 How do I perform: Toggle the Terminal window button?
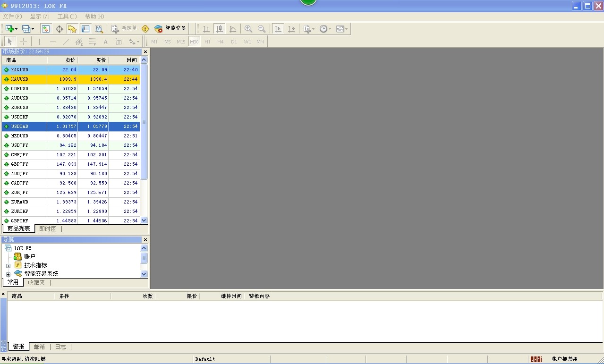[x=85, y=29]
